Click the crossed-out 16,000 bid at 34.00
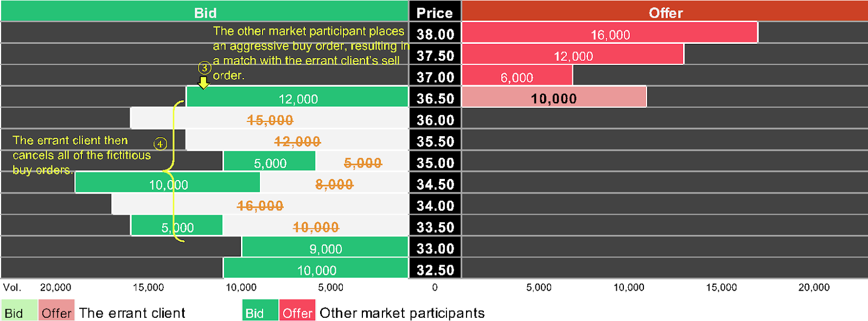Viewport: 868px width, 321px height. coord(260,206)
